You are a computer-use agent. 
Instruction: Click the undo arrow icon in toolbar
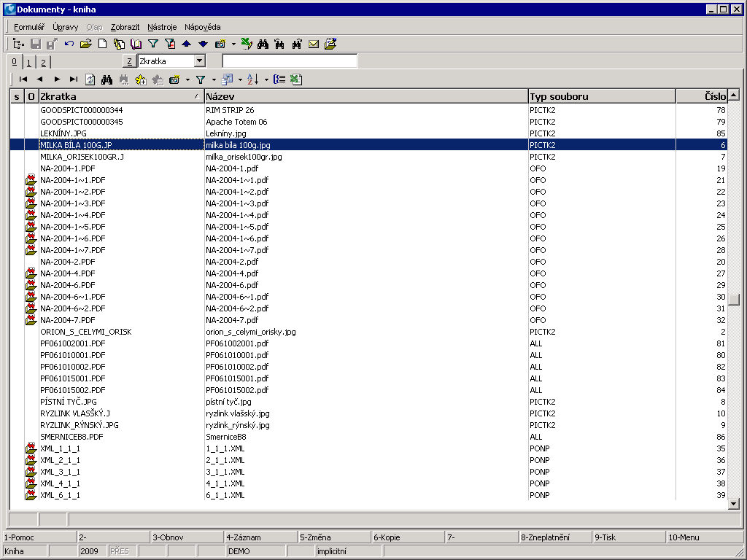69,44
